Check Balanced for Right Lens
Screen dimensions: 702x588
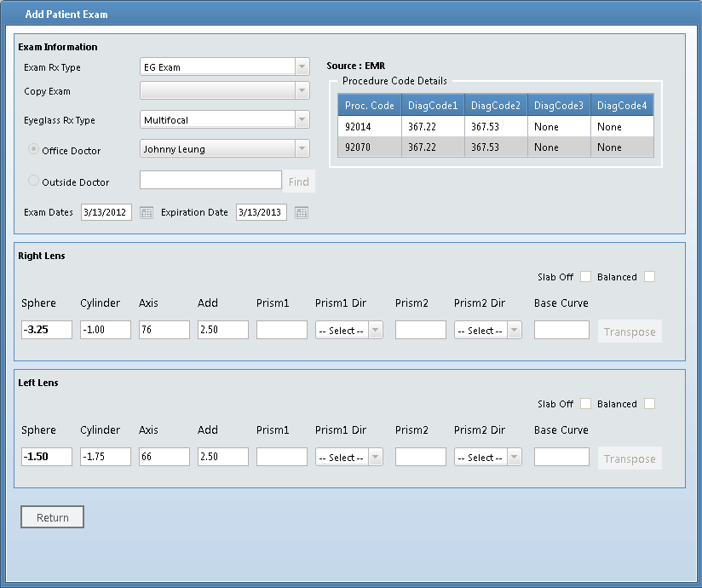tap(650, 277)
